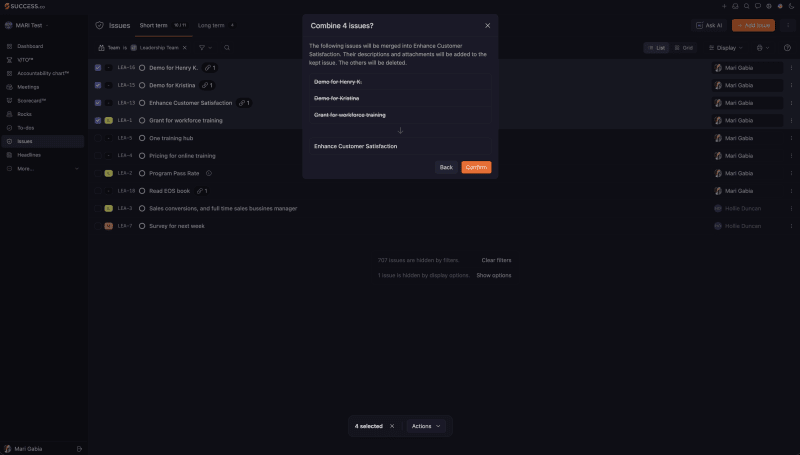Open the filter funnel dropdown
This screenshot has height=455, width=800.
coord(205,48)
